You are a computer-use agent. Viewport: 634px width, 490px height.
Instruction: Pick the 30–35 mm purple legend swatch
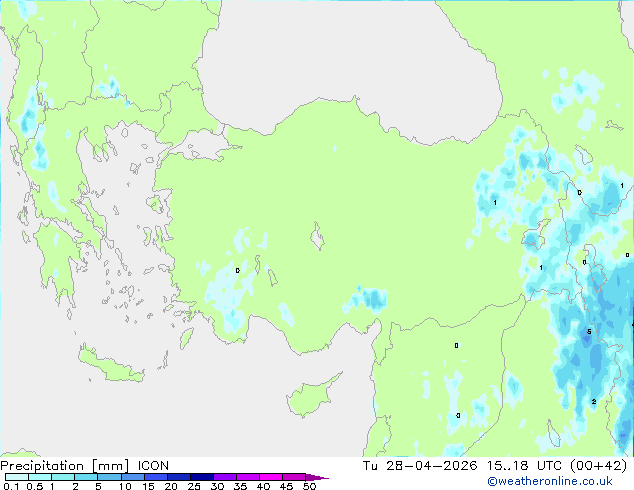224,477
